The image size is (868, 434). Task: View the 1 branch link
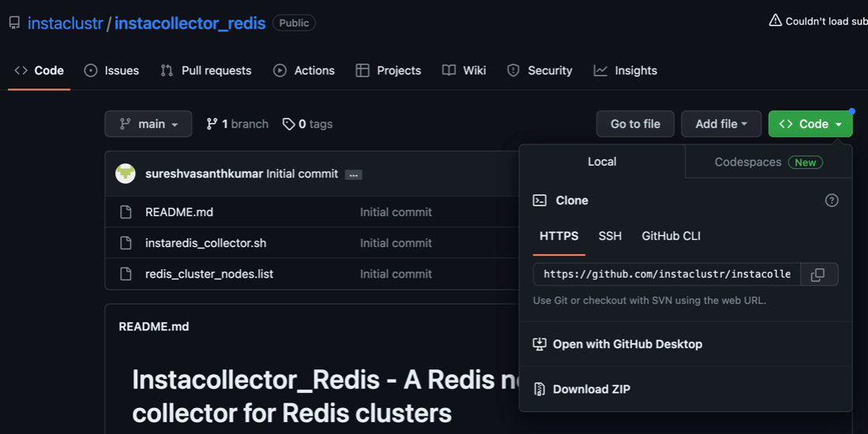point(237,124)
